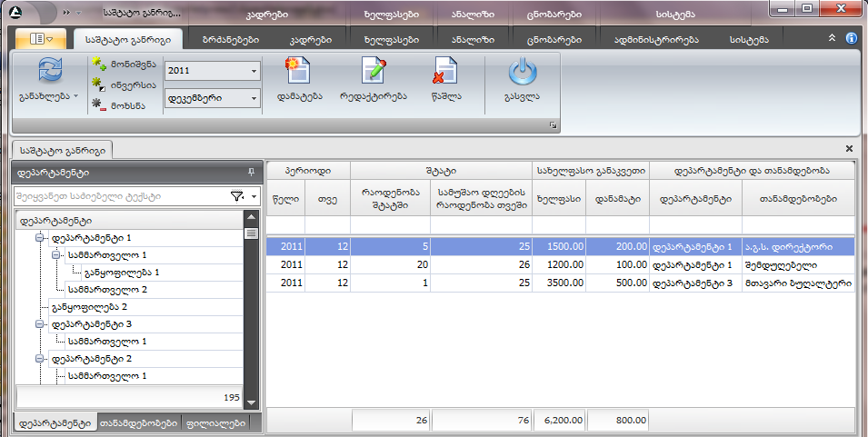This screenshot has height=437, width=868.
Task: Open the blue help info icon
Action: click(x=852, y=39)
